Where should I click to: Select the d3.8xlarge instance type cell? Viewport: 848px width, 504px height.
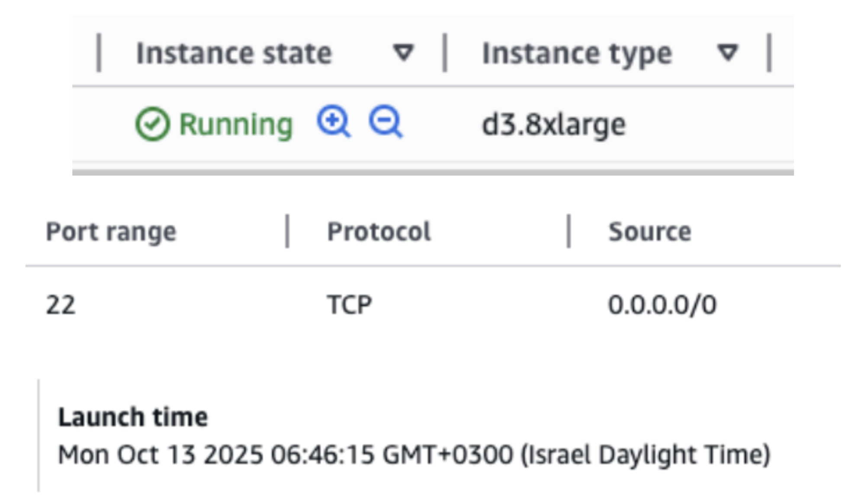coord(553,125)
